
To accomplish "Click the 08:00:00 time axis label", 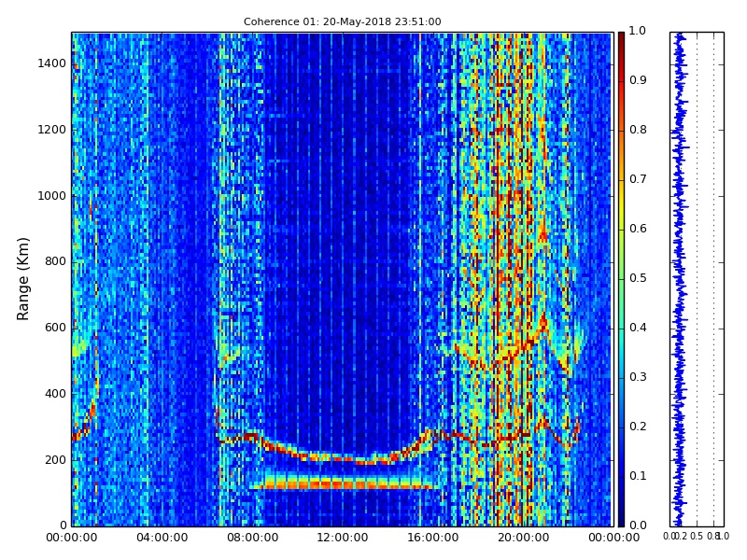I will click(x=252, y=539).
